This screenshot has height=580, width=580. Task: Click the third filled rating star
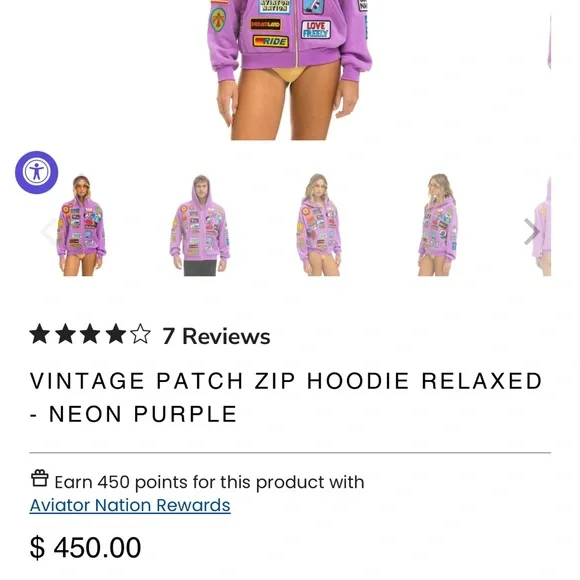click(x=90, y=334)
